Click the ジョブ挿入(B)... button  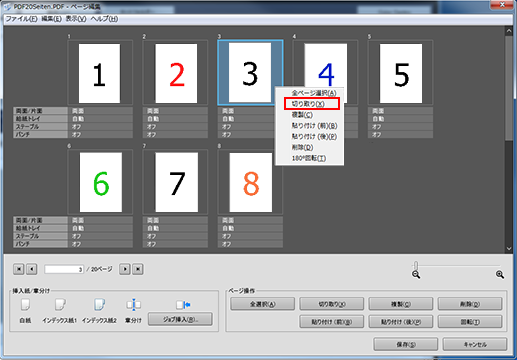coord(180,319)
